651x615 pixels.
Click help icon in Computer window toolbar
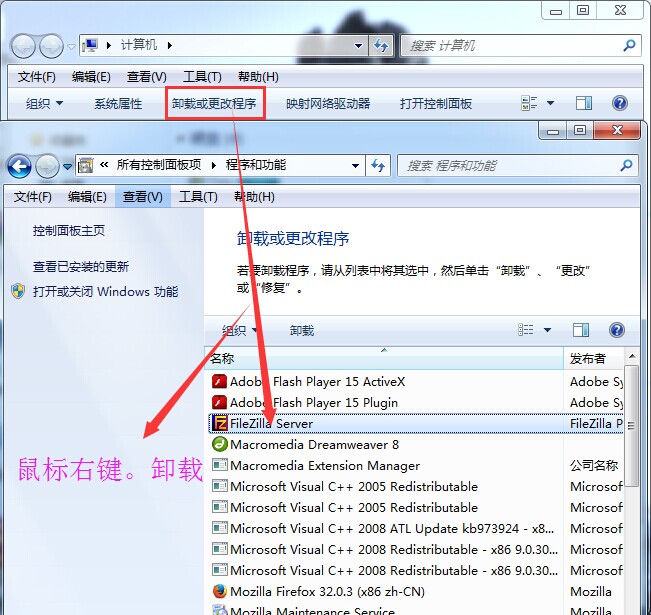point(620,103)
